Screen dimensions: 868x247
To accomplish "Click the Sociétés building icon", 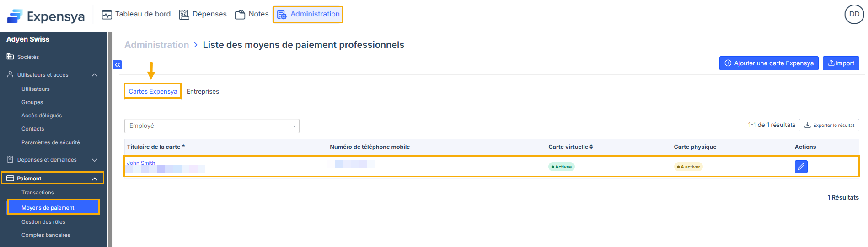I will coord(10,57).
